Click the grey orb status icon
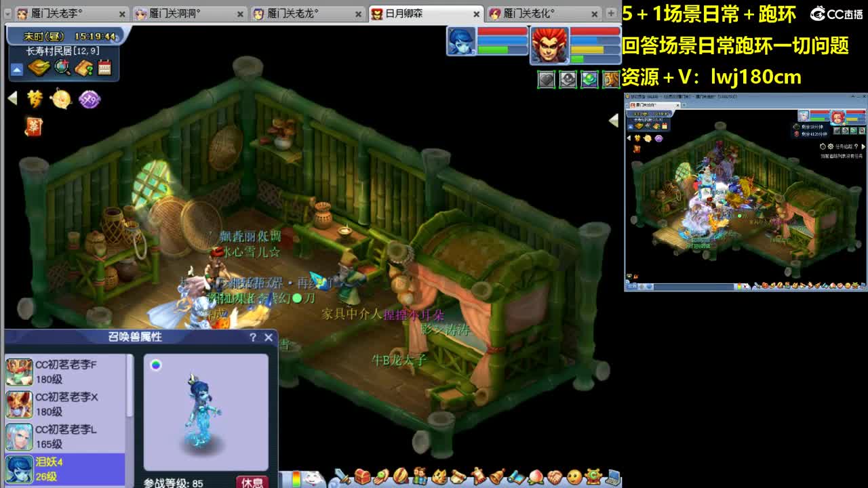Viewport: 868px width, 488px height. [568, 79]
